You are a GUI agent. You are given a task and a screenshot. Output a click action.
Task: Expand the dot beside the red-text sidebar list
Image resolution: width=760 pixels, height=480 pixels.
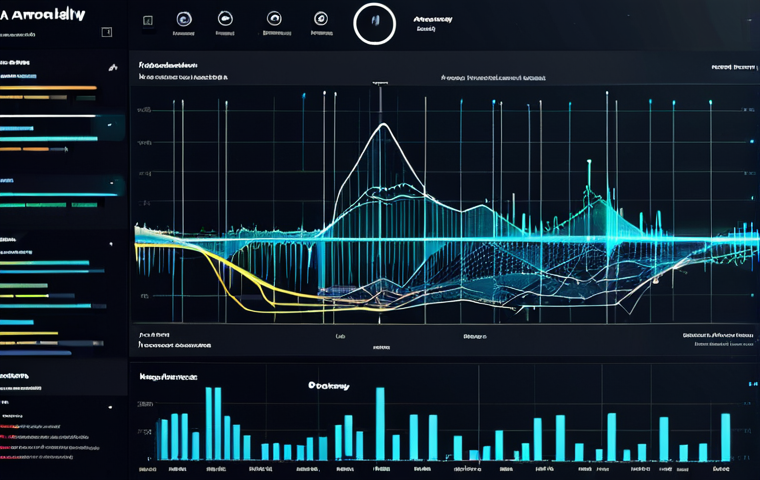pos(110,407)
